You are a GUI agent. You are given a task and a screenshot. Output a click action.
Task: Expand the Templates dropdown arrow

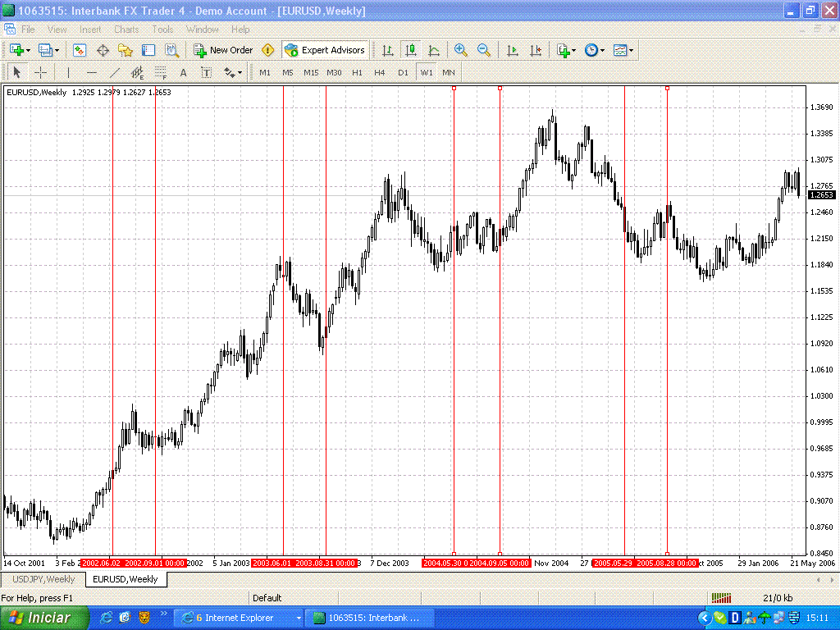pos(632,50)
